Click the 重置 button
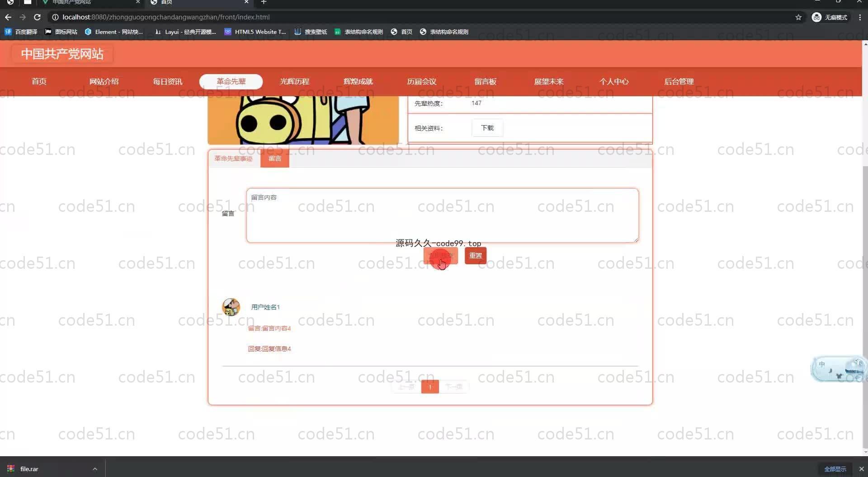 click(476, 256)
